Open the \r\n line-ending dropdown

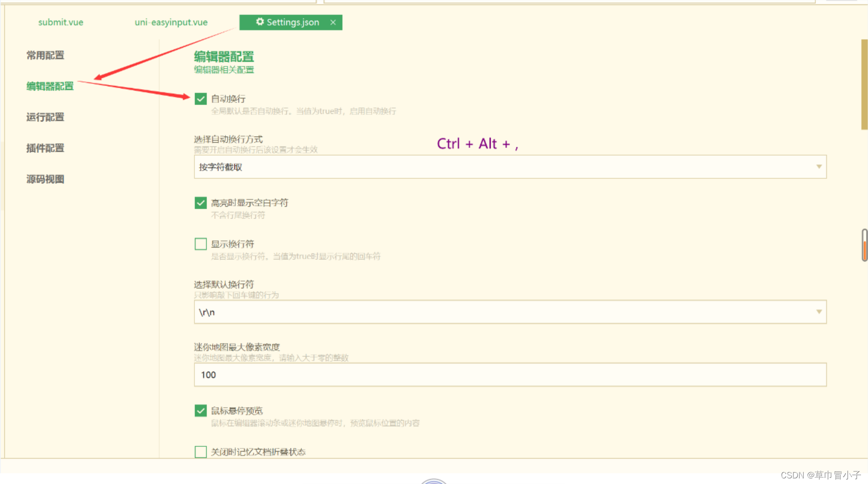point(469,311)
